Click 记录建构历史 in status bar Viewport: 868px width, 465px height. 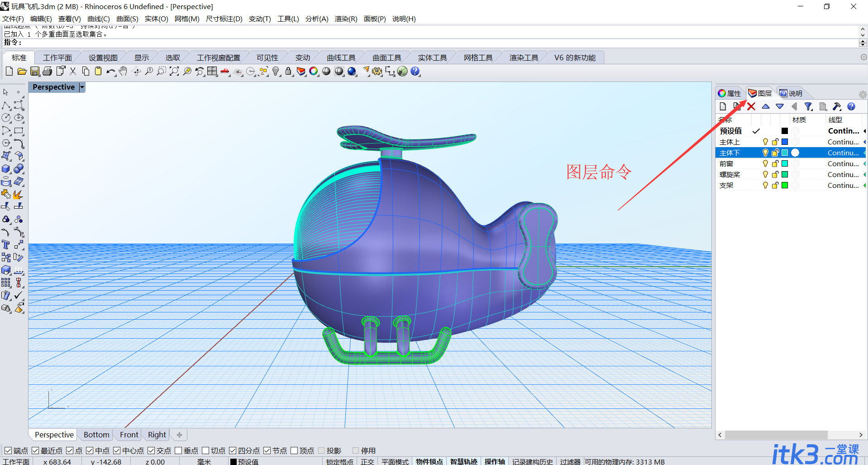click(532, 461)
